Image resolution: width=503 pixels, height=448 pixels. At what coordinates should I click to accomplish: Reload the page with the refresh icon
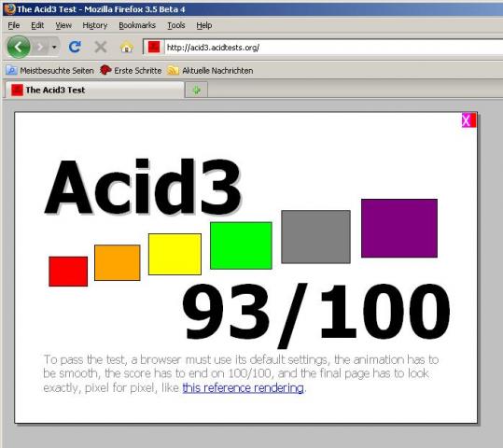pyautogui.click(x=75, y=48)
